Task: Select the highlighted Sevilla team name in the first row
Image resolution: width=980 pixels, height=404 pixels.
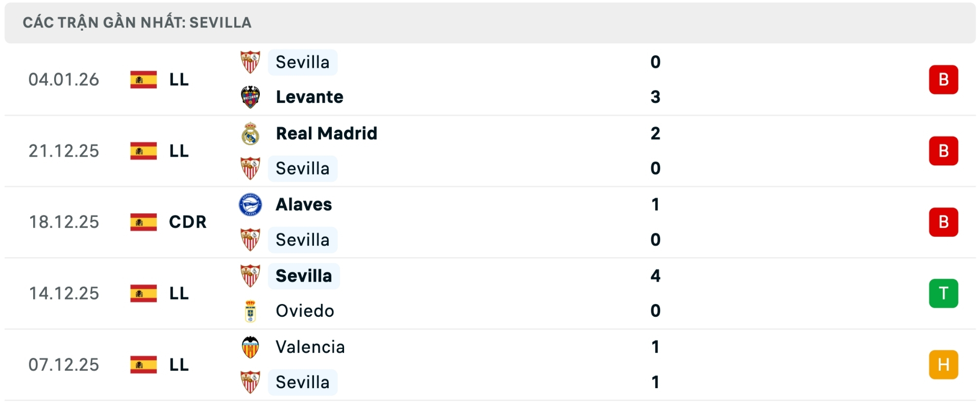Action: click(303, 62)
